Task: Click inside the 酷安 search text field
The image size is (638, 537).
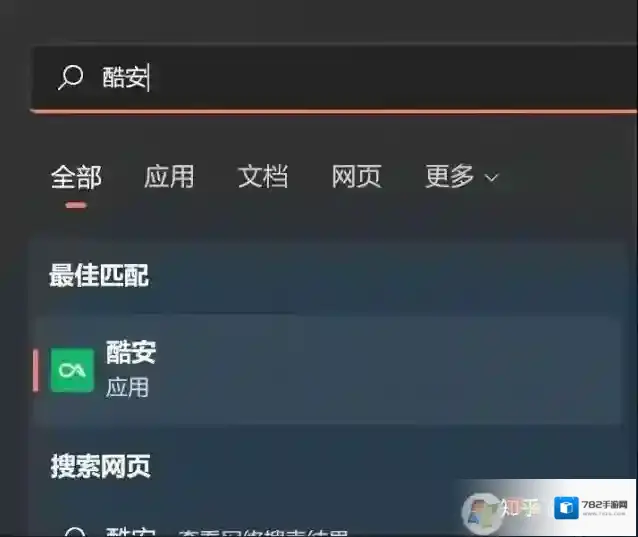Action: coord(334,78)
